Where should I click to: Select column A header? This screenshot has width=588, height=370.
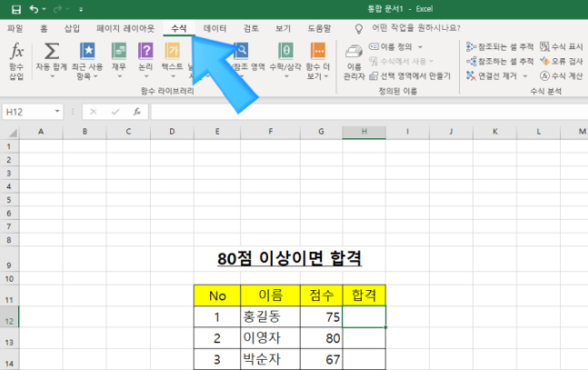(x=41, y=132)
